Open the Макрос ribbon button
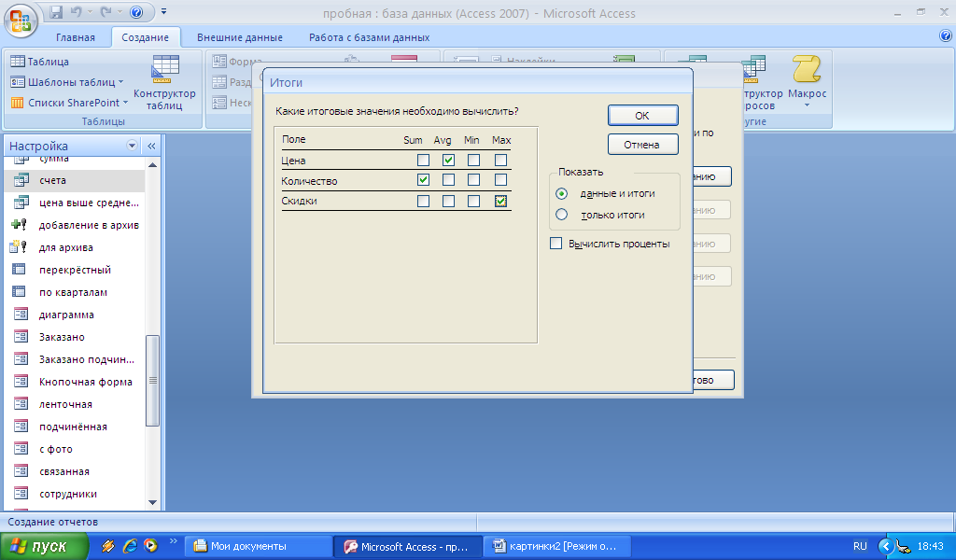This screenshot has height=560, width=956. point(807,82)
